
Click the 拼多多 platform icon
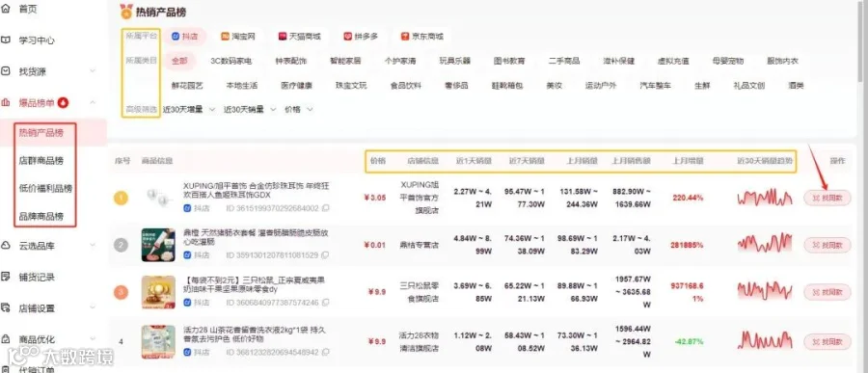tap(347, 37)
